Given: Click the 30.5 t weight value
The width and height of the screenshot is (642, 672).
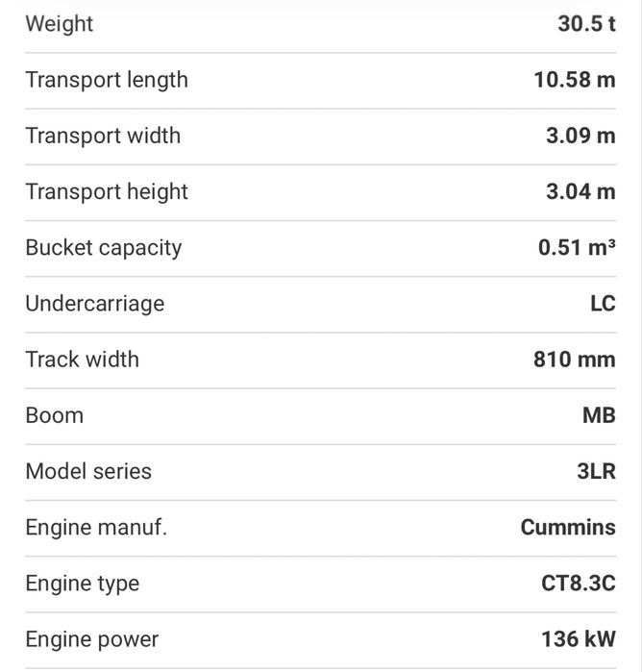Looking at the screenshot, I should pyautogui.click(x=586, y=24).
